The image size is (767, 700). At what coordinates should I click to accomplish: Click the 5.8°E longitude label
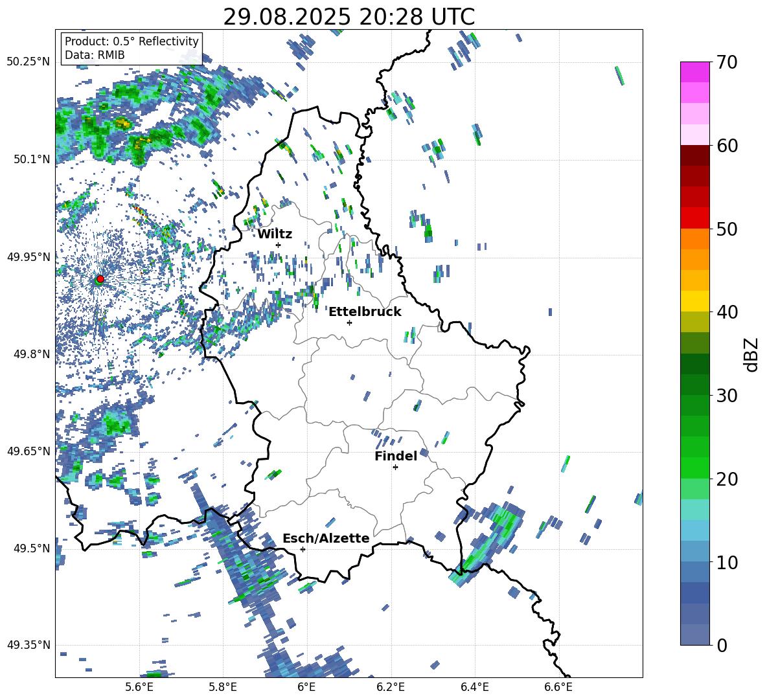[223, 687]
